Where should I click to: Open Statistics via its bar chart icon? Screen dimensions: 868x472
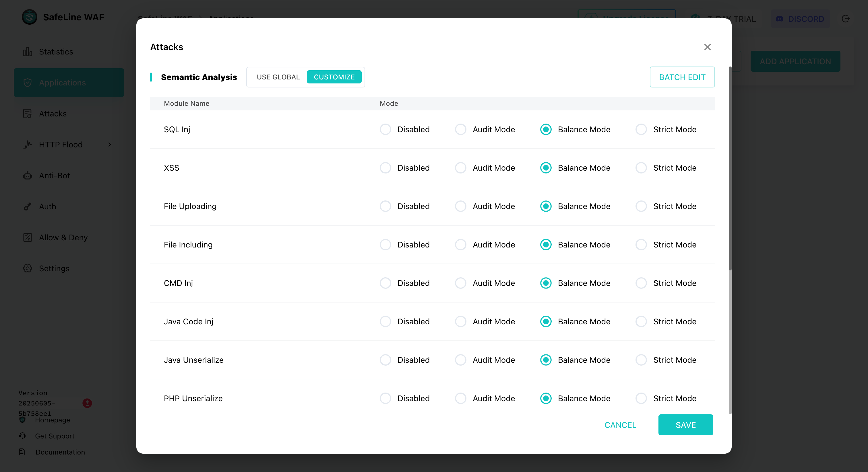[28, 52]
